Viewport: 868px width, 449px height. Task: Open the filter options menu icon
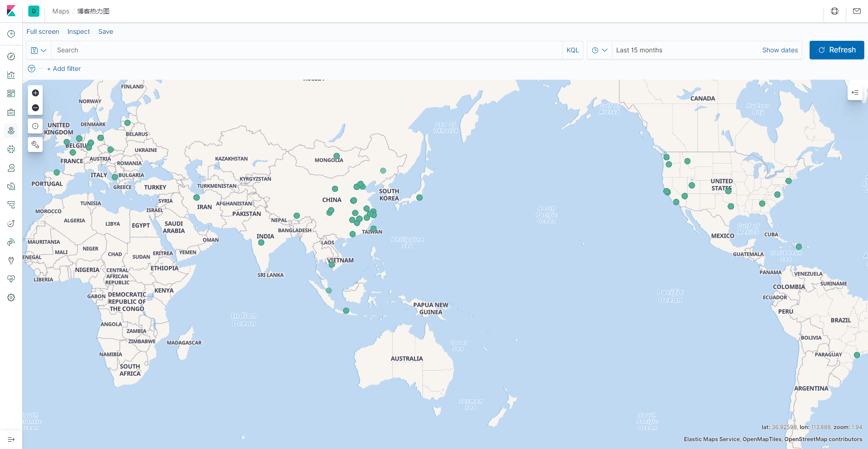[32, 69]
